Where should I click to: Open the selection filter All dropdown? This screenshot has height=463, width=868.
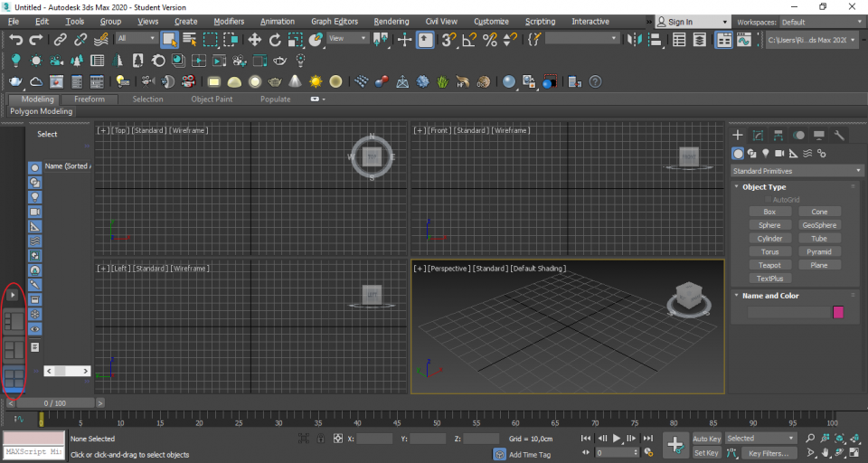tap(137, 38)
